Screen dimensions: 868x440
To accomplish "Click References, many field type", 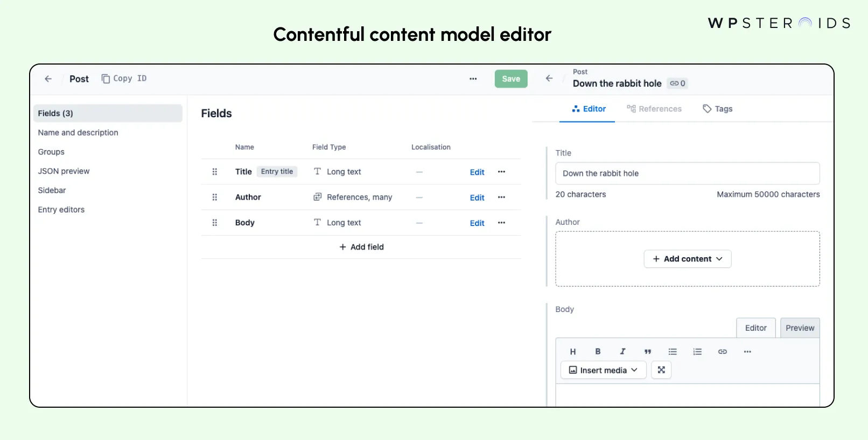I will coord(353,197).
